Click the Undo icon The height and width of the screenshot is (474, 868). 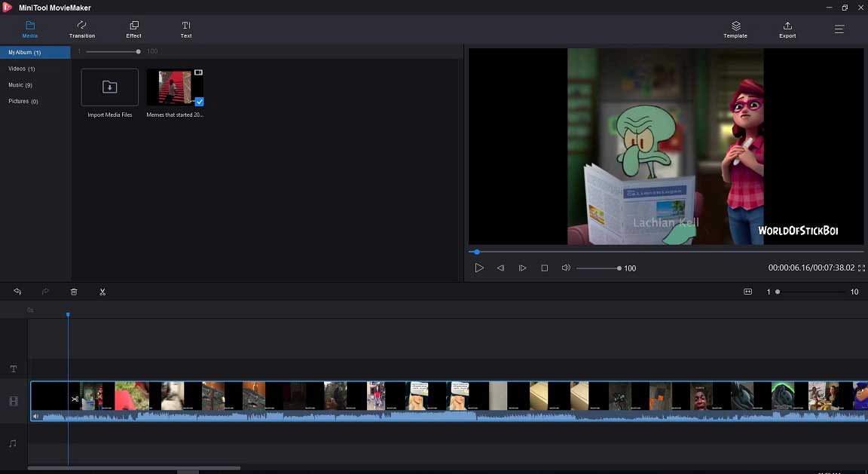(17, 292)
